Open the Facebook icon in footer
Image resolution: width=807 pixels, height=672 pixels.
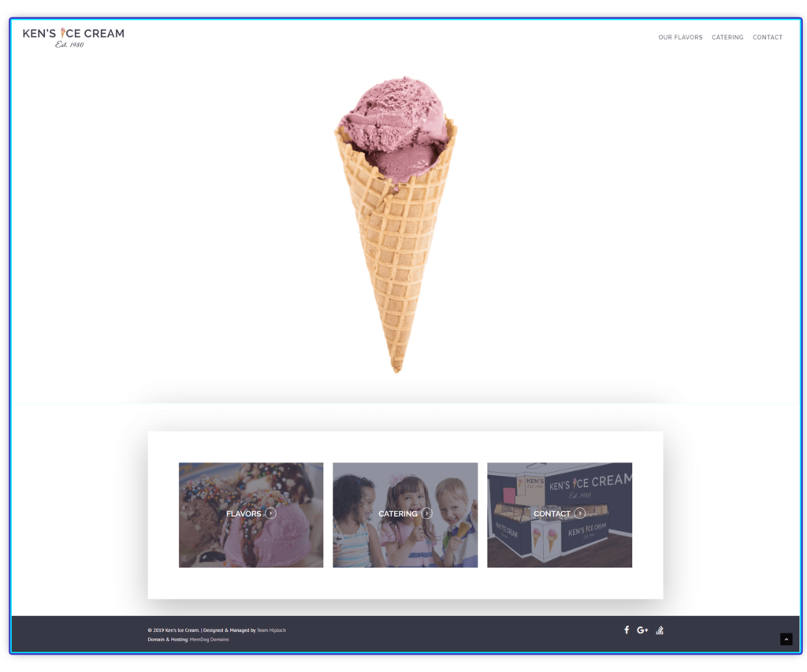626,629
